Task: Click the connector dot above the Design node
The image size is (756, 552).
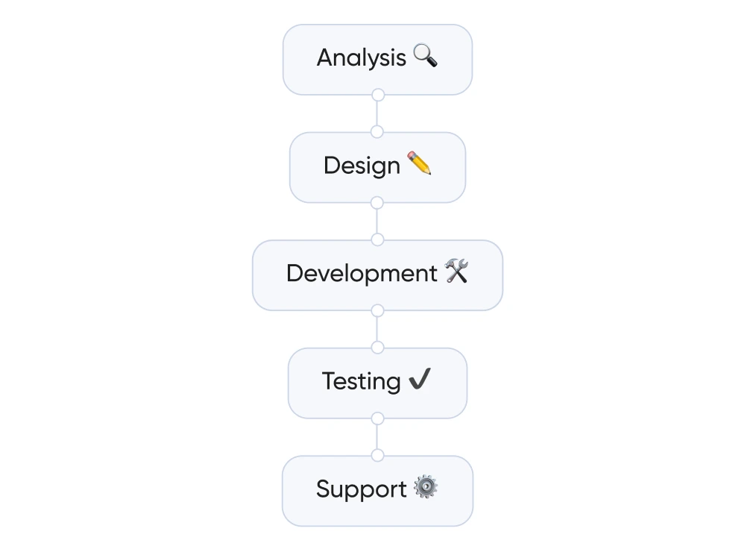Action: 377,132
